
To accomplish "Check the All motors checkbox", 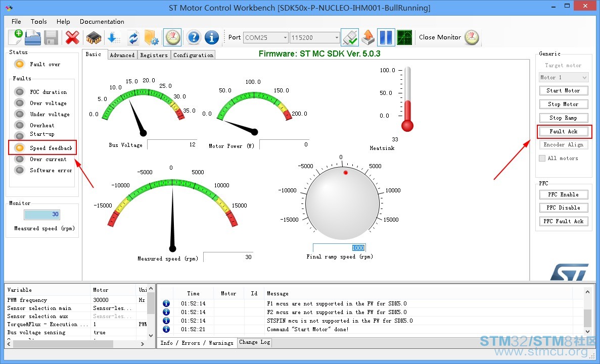I will coord(542,159).
